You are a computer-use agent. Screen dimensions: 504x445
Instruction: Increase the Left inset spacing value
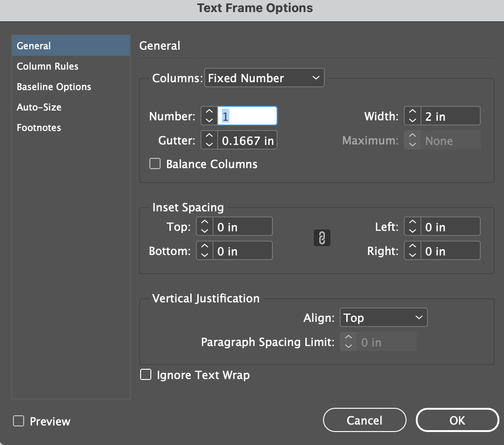pos(412,223)
